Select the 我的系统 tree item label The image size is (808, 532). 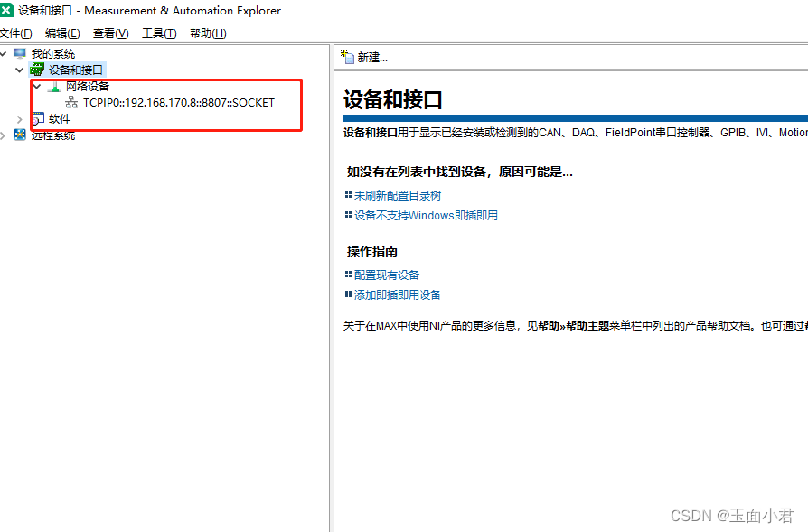(53, 53)
